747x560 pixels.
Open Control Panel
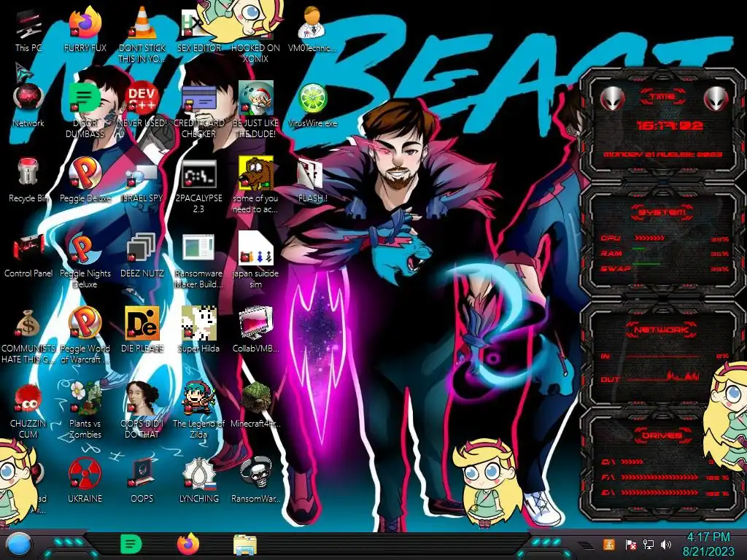[28, 255]
